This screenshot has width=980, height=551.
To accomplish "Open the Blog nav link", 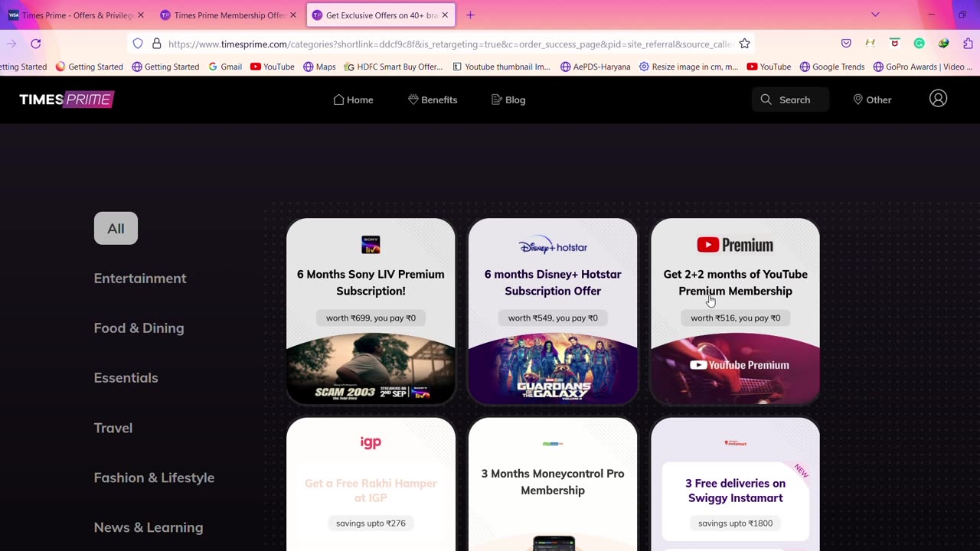I will point(508,99).
